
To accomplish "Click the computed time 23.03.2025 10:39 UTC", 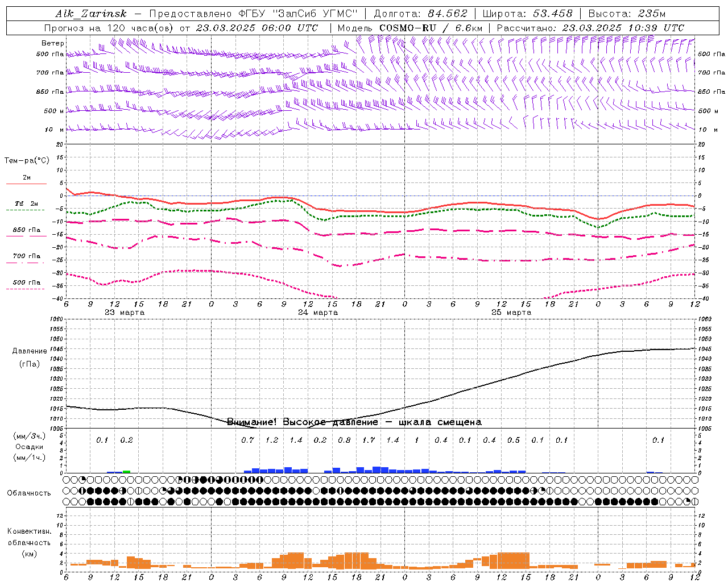I will pyautogui.click(x=623, y=28).
